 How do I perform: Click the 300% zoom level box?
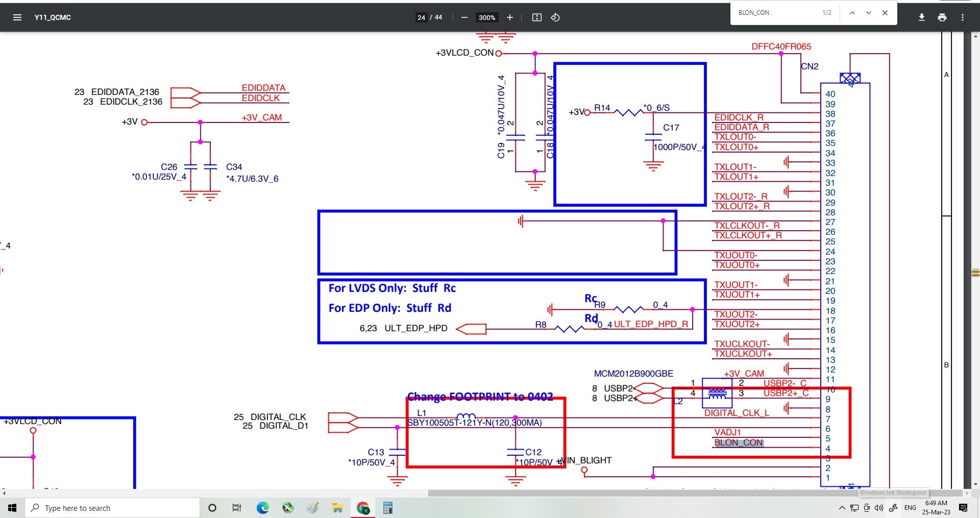(486, 17)
